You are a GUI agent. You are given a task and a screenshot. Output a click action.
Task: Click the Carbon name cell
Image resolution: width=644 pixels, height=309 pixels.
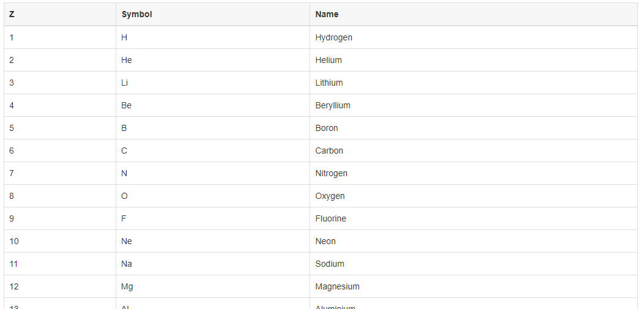[329, 151]
